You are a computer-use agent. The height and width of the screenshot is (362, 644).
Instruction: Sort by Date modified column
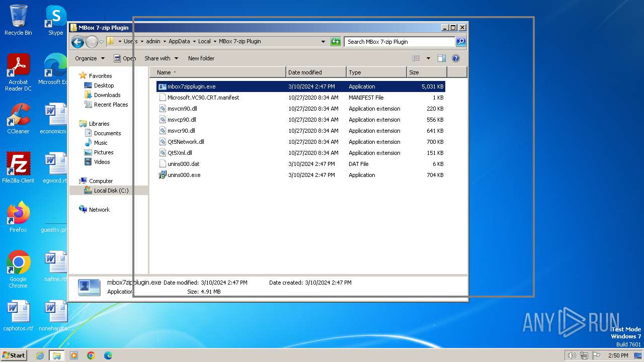point(316,72)
